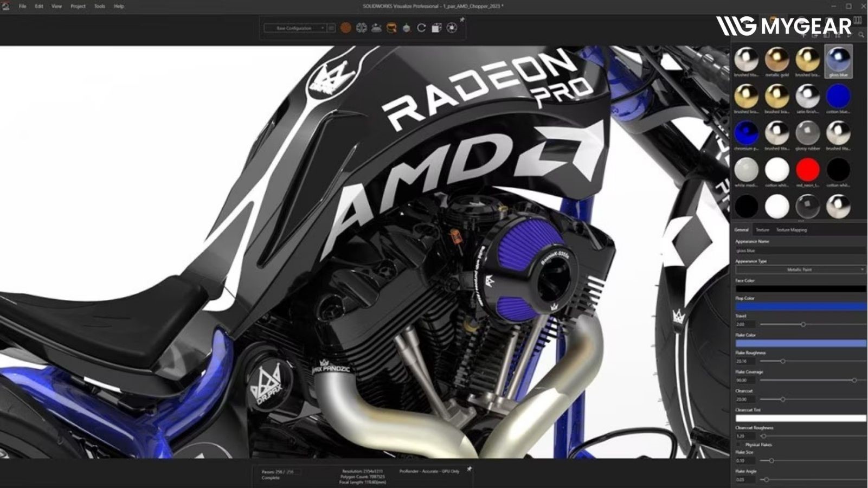868x488 pixels.
Task: Open the Tools menu
Action: (100, 7)
